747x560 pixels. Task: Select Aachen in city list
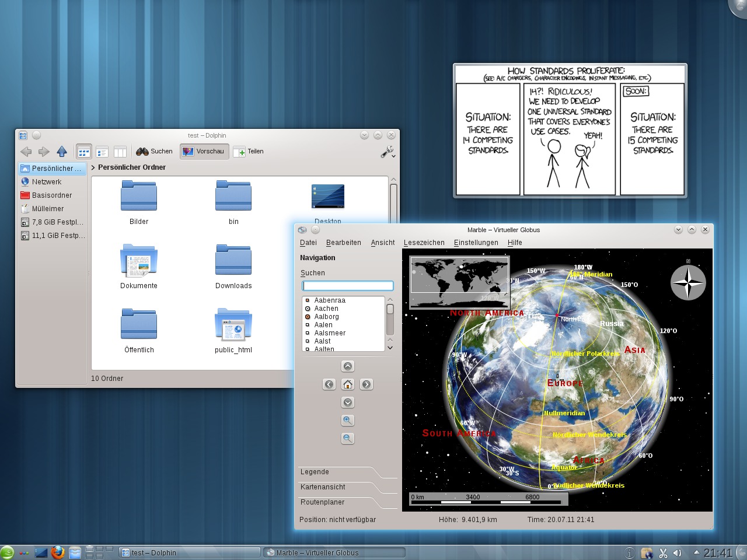click(326, 309)
